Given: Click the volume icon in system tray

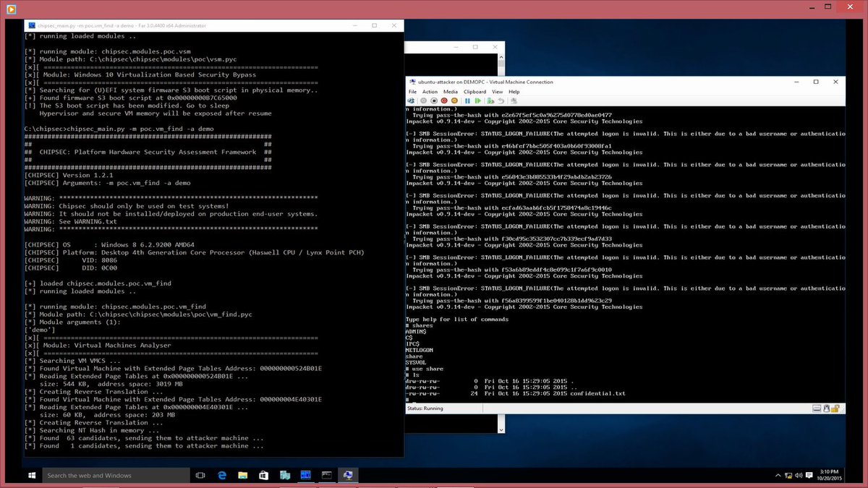Looking at the screenshot, I should click(x=799, y=475).
